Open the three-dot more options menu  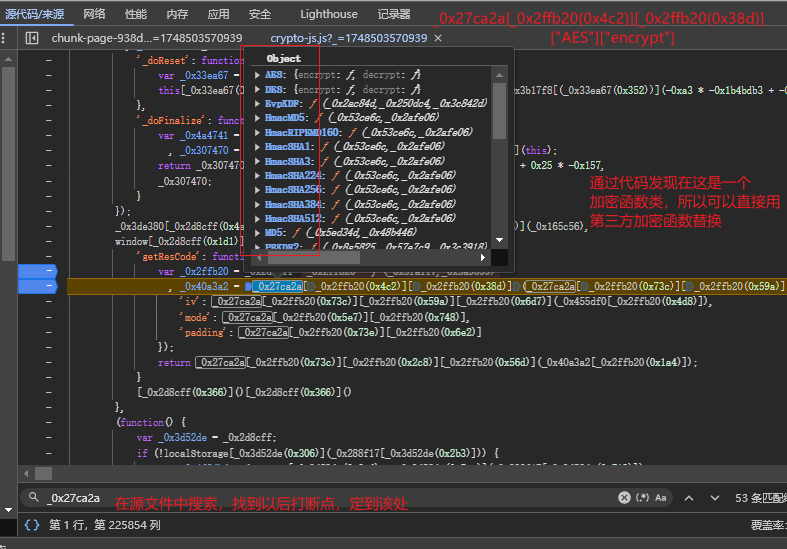point(4,38)
